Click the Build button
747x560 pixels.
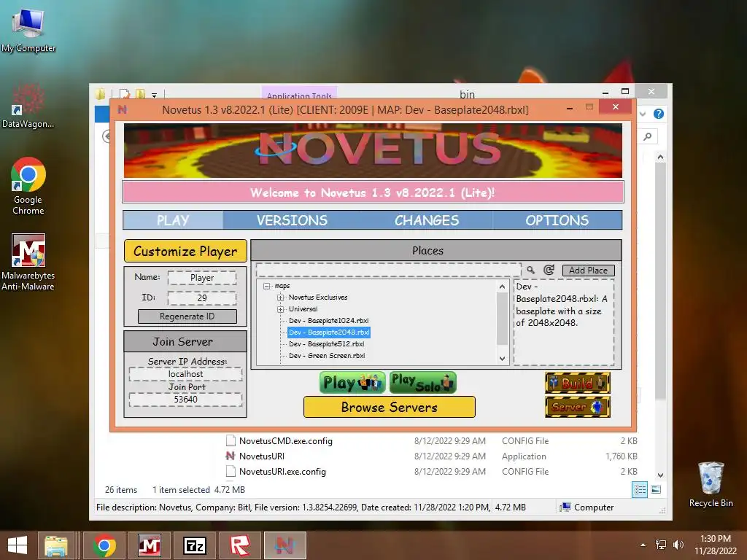pos(578,383)
